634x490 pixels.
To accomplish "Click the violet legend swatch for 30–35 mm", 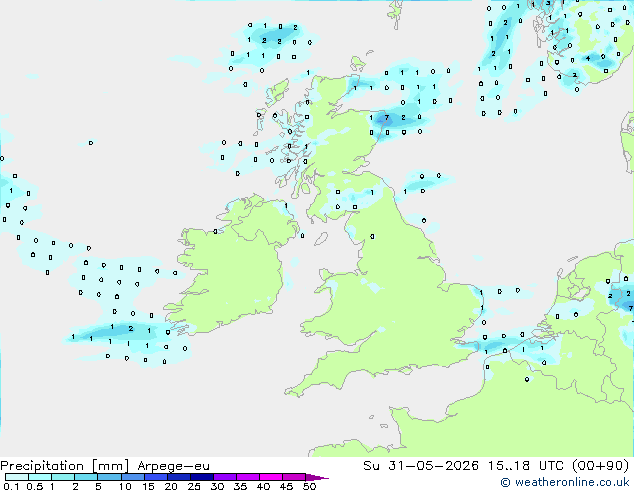I will pos(225,477).
